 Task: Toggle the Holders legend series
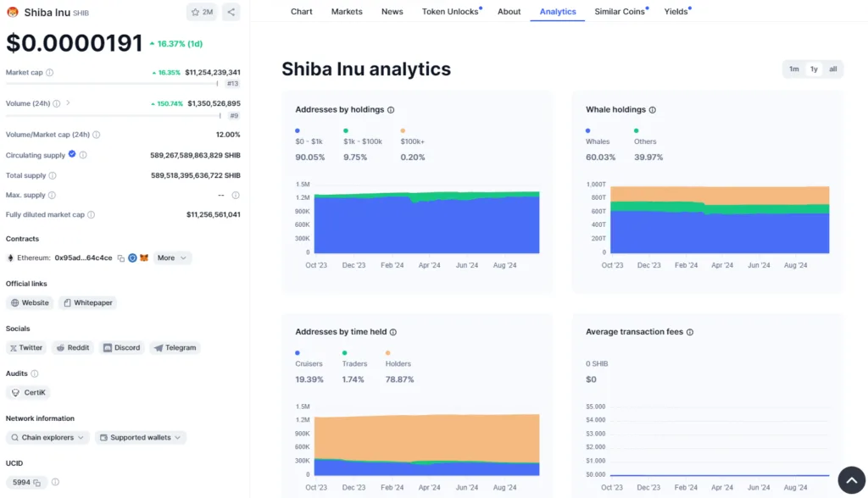click(x=398, y=358)
